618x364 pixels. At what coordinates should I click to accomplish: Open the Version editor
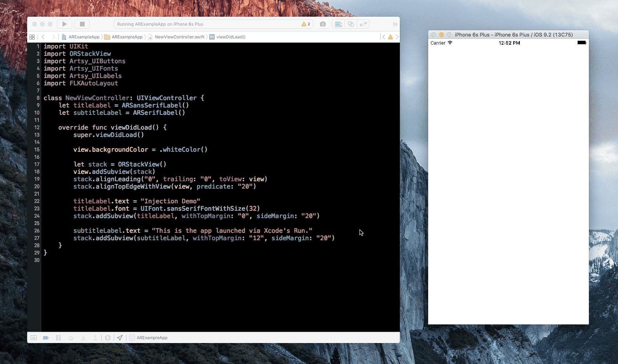[363, 24]
